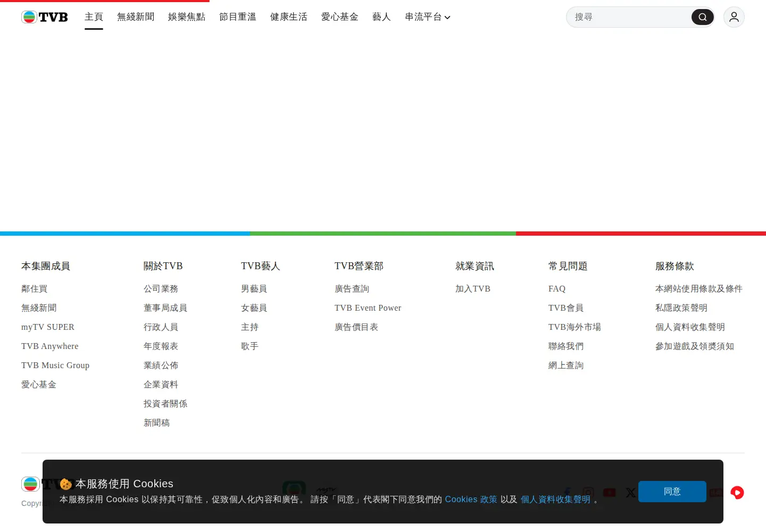Open TVB Anywhere footer link
766x532 pixels.
50,346
